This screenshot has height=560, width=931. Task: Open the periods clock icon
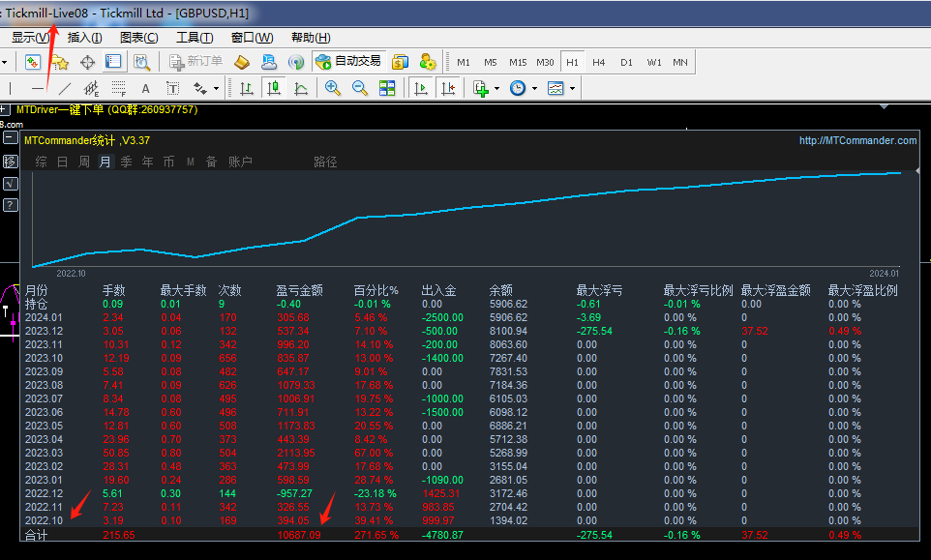pyautogui.click(x=518, y=89)
